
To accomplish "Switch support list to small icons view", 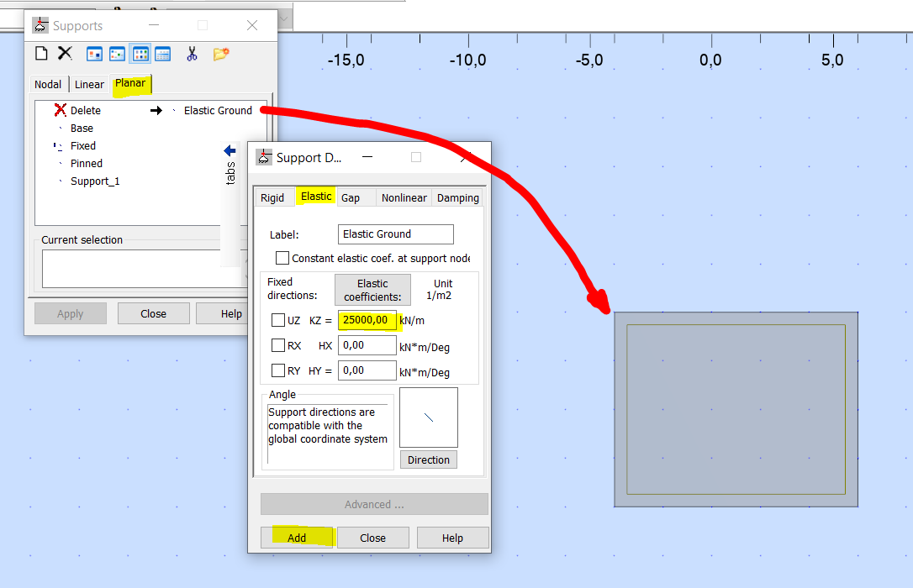I will [x=117, y=53].
